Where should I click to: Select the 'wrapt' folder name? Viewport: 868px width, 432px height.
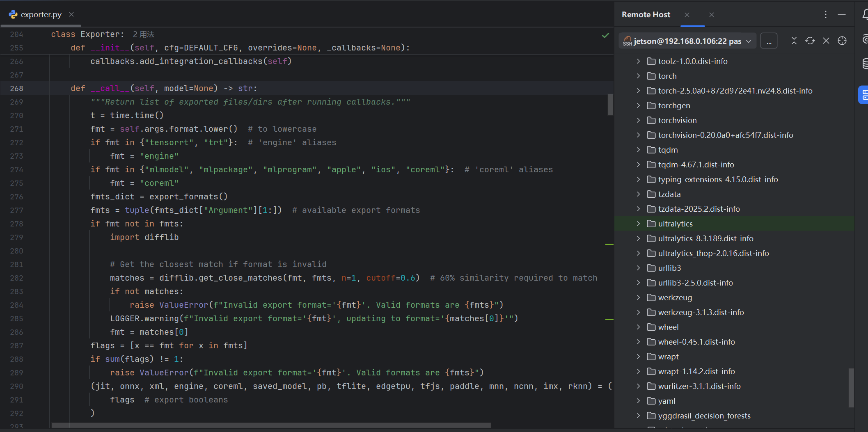(x=668, y=357)
